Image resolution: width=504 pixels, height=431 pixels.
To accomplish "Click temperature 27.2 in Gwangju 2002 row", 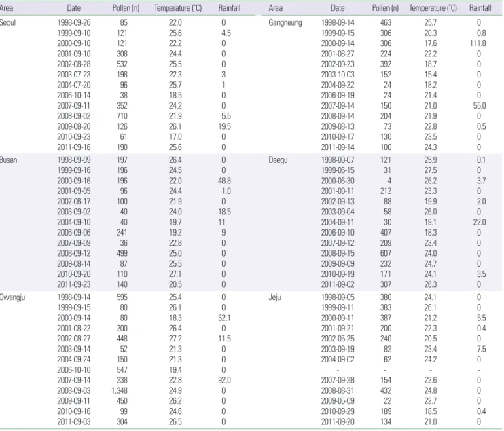I will coord(175,339).
